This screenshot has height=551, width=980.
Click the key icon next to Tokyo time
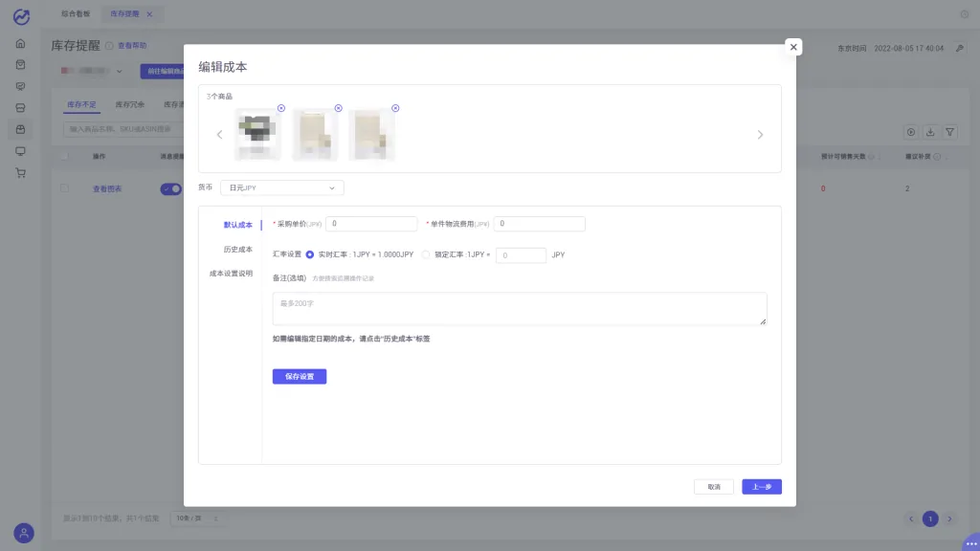pos(959,48)
